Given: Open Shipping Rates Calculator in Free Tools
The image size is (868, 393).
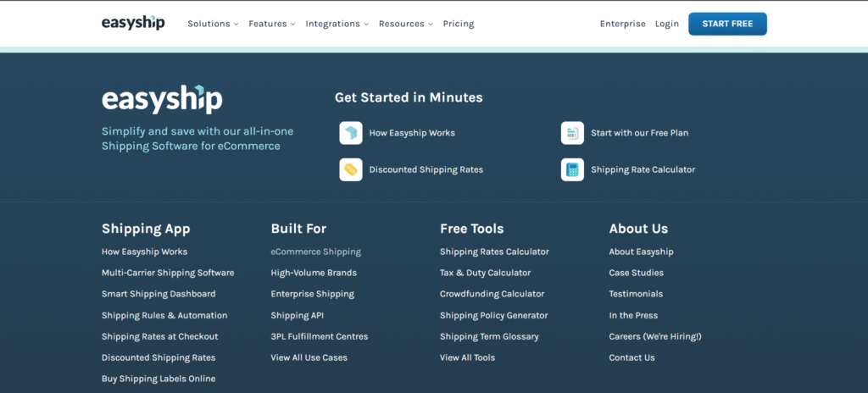Looking at the screenshot, I should coord(494,252).
